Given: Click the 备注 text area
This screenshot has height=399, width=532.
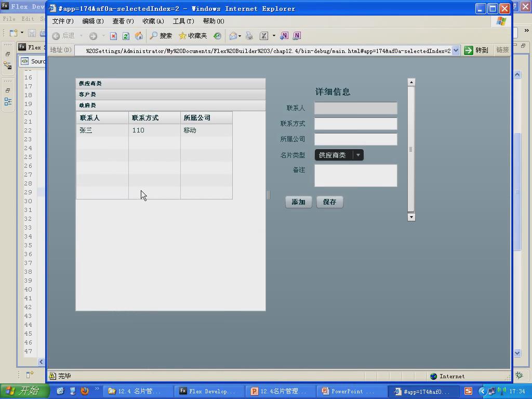Looking at the screenshot, I should coord(355,176).
